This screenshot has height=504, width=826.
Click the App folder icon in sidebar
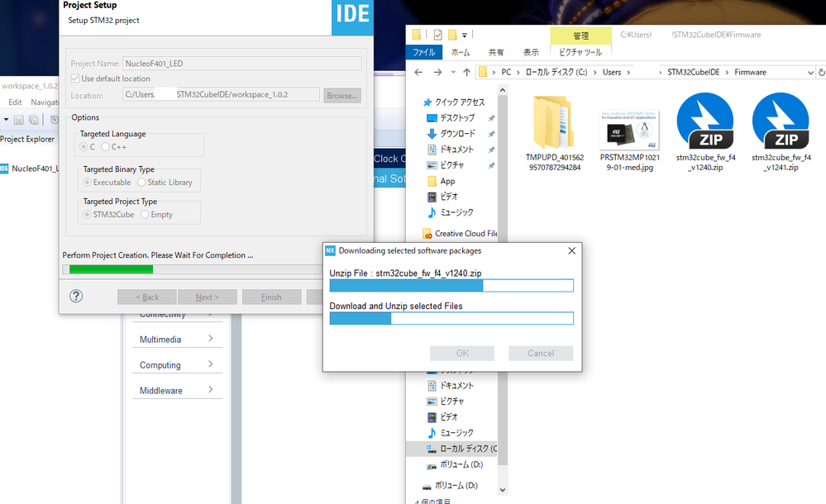(432, 181)
